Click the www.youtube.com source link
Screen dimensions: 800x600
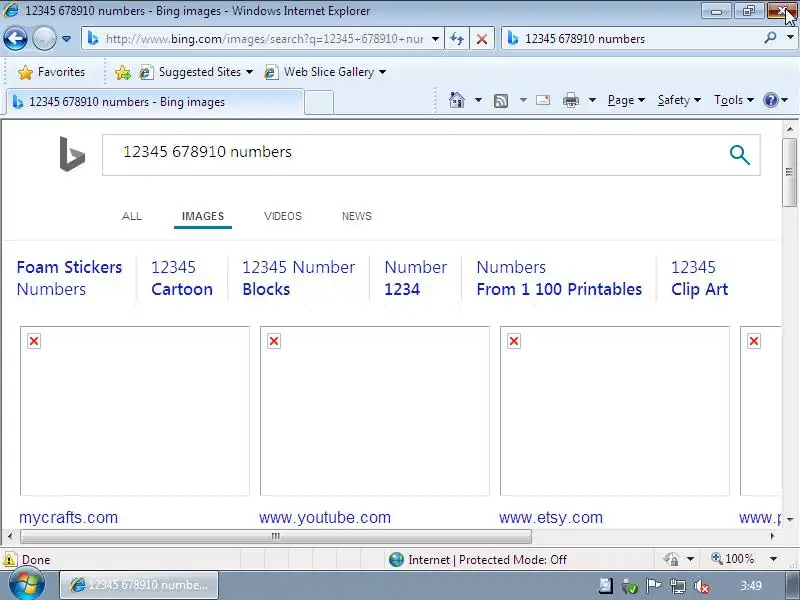pos(325,517)
